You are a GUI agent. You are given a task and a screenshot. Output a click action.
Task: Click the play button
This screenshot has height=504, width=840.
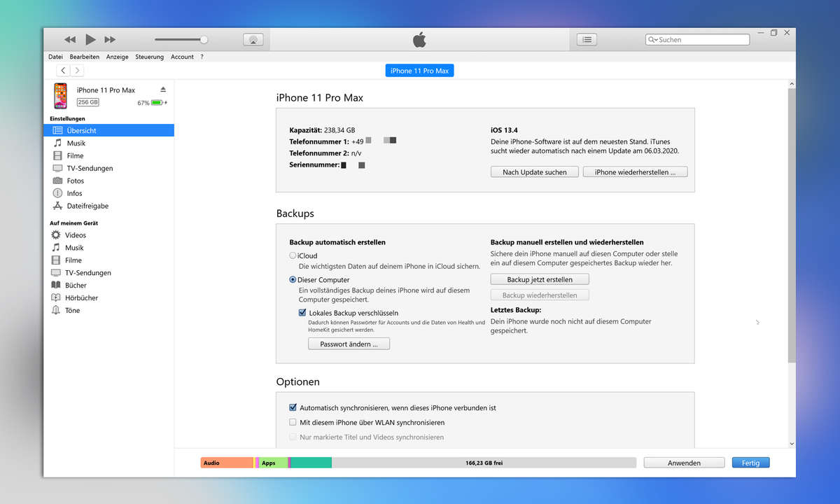[x=90, y=40]
